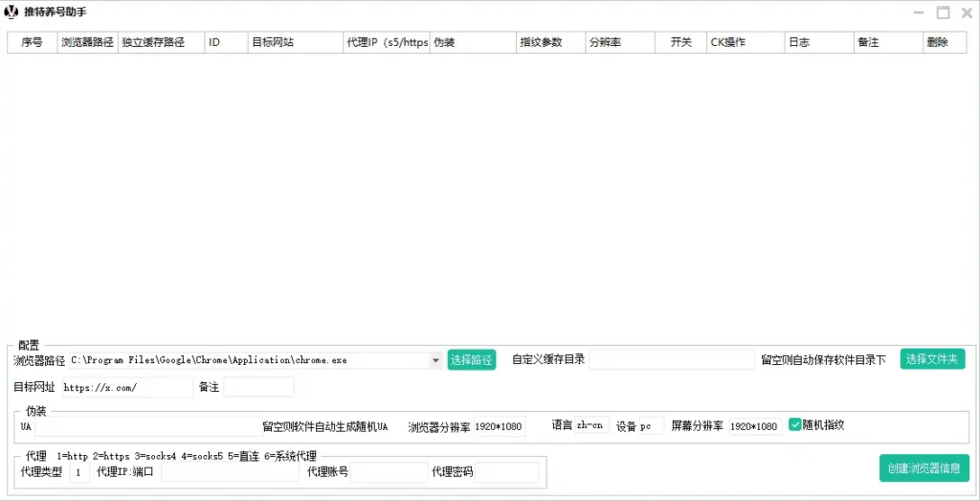Click the 浏览器路径 column header

(x=87, y=42)
